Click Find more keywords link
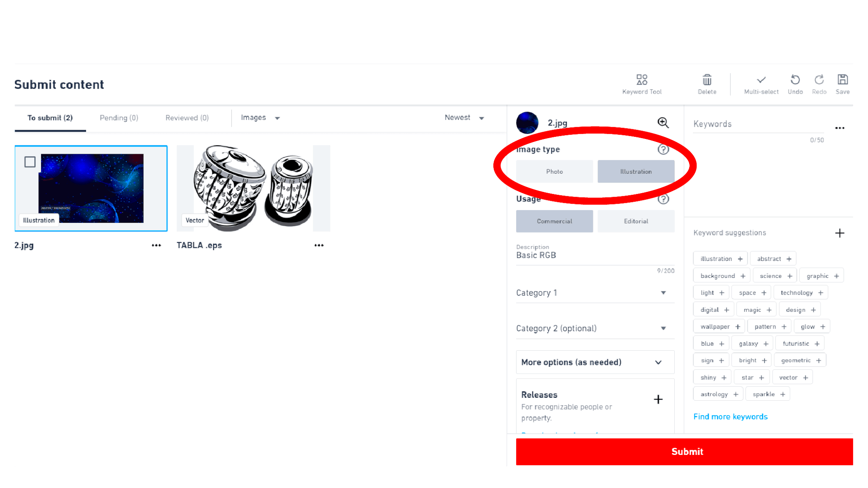The width and height of the screenshot is (868, 488). click(730, 416)
